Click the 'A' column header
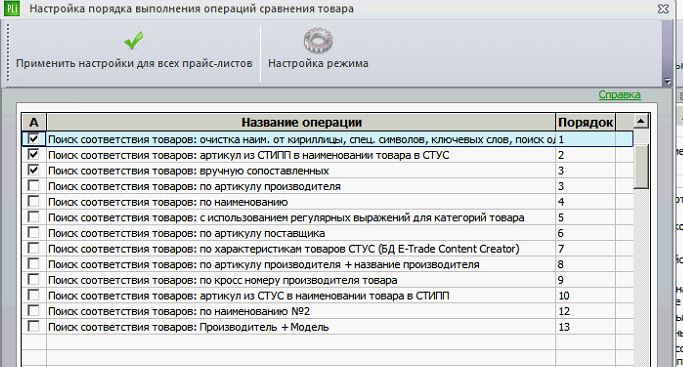This screenshot has height=367, width=683. 34,122
